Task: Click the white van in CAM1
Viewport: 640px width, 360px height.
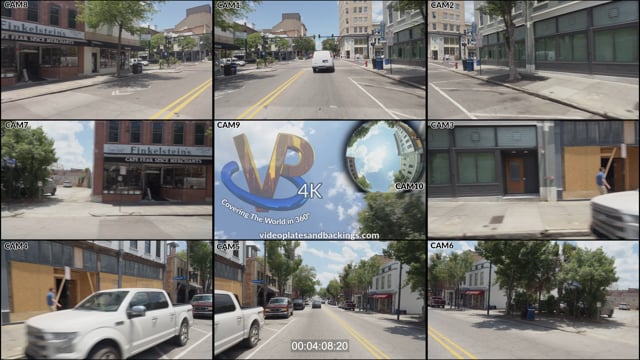Action: (x=323, y=62)
